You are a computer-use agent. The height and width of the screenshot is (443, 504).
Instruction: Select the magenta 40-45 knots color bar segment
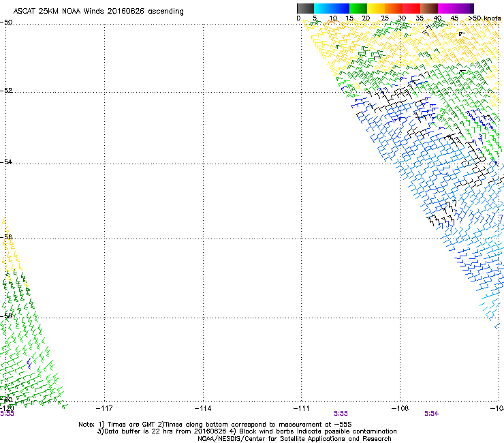point(447,8)
